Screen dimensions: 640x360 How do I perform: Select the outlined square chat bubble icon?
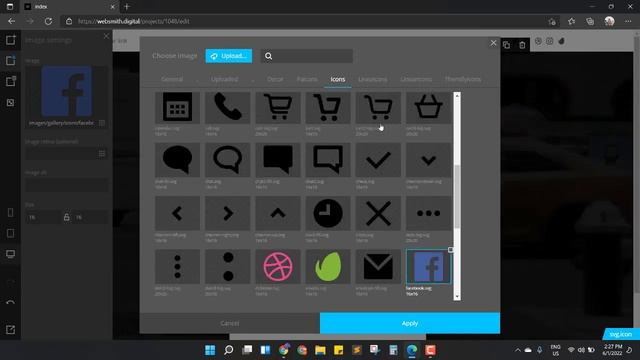pos(328,160)
